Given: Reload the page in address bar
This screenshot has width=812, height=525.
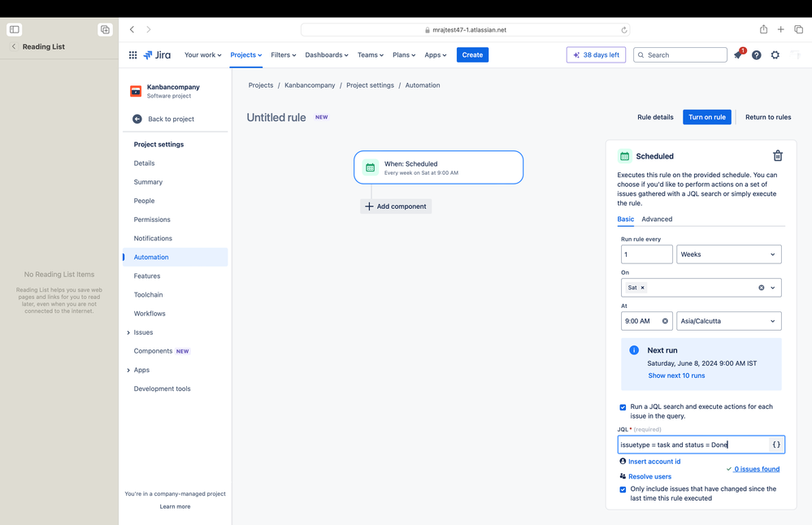Looking at the screenshot, I should (624, 30).
